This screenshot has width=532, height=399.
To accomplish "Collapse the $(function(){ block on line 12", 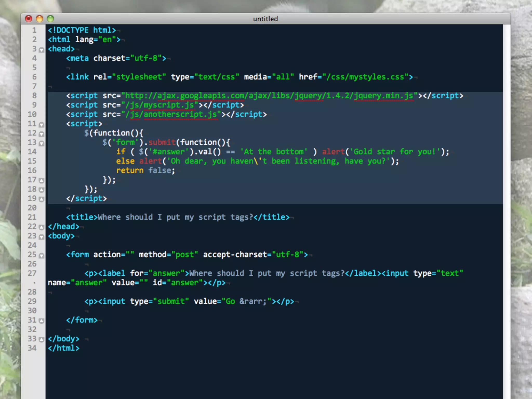I will [x=42, y=134].
